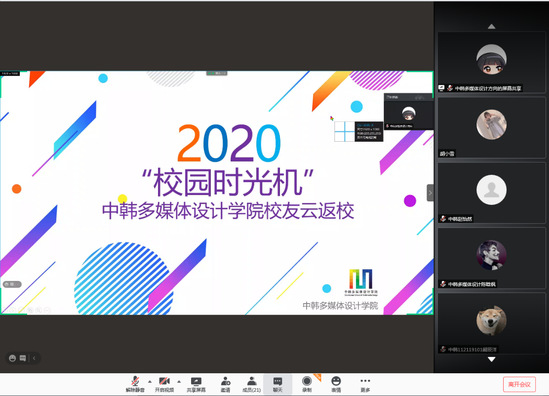Click the left chevron beside the bottom-left chat icon
549x396 pixels.
pos(34,358)
